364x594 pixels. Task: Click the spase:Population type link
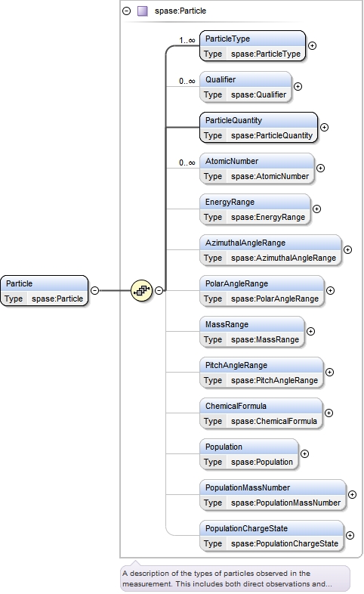pos(262,462)
